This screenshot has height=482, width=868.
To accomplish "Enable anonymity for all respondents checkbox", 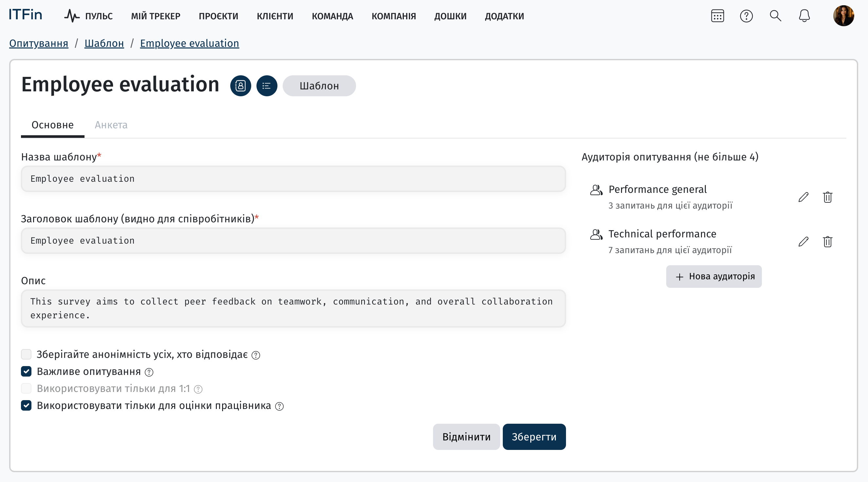I will (x=26, y=354).
